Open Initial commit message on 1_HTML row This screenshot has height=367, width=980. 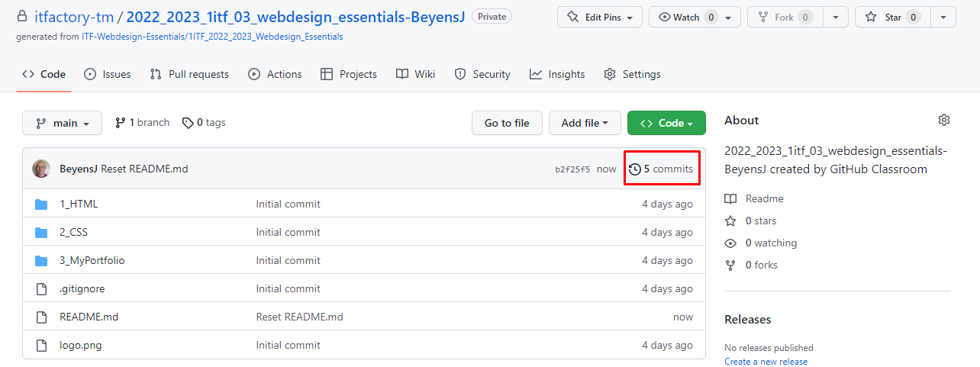(x=288, y=204)
